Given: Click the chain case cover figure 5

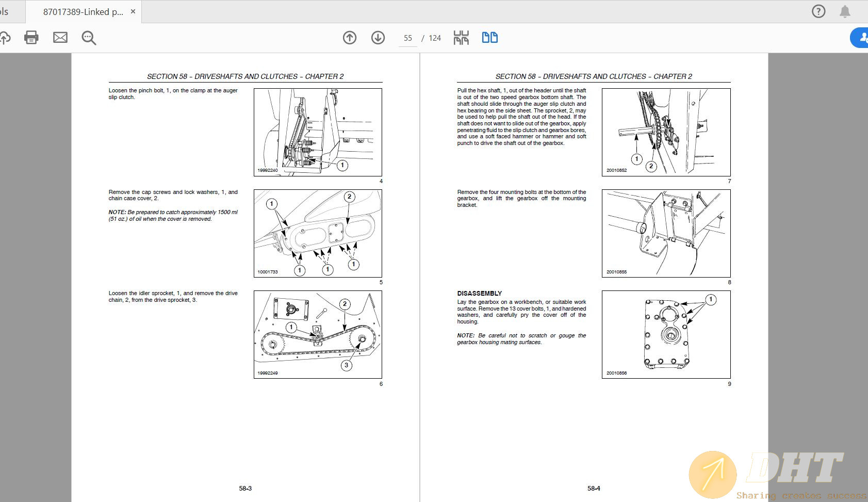Looking at the screenshot, I should tap(318, 233).
